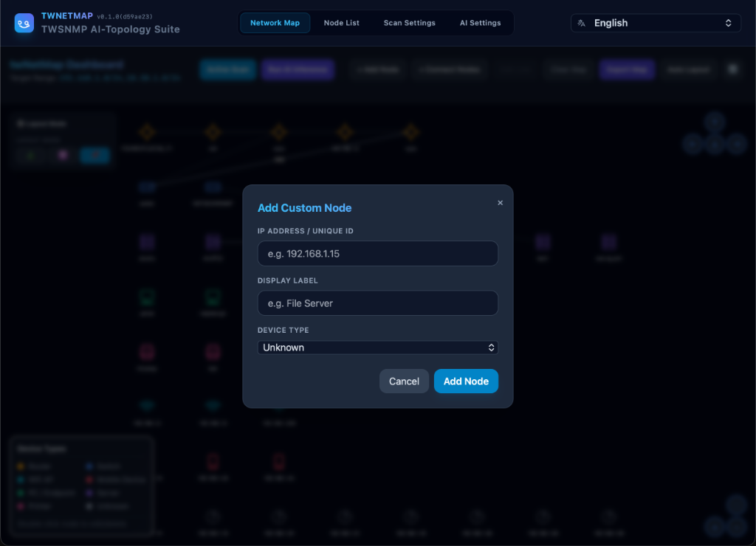Image resolution: width=756 pixels, height=546 pixels.
Task: Click the translate icon beside English
Action: point(582,23)
